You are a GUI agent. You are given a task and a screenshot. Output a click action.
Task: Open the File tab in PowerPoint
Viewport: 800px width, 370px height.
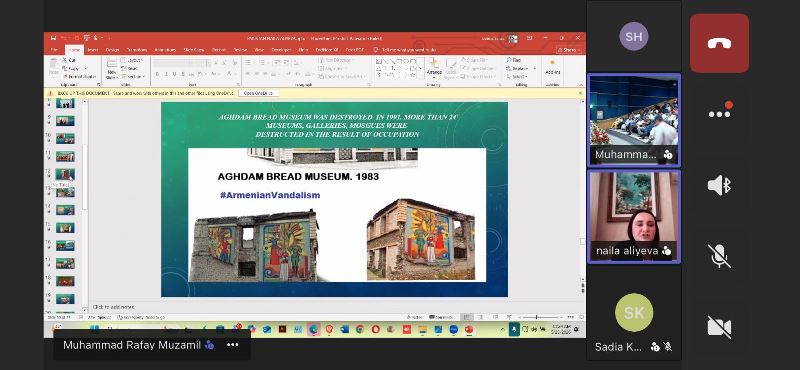tap(54, 50)
